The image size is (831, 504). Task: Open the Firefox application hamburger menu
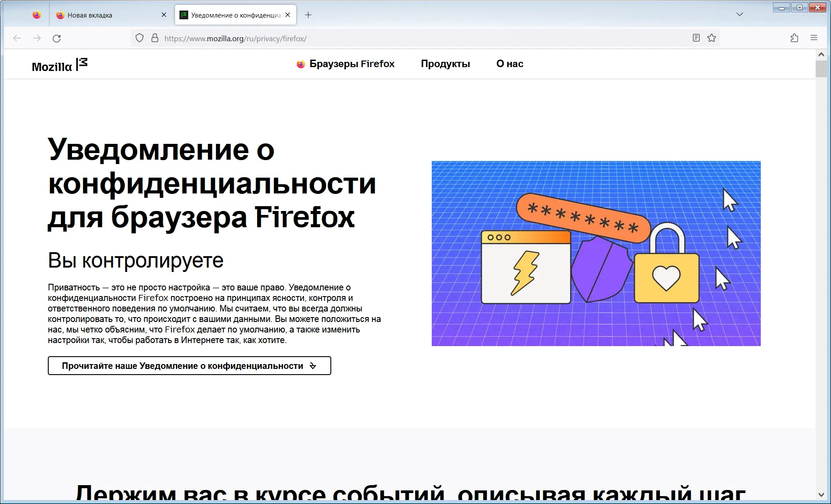point(814,38)
